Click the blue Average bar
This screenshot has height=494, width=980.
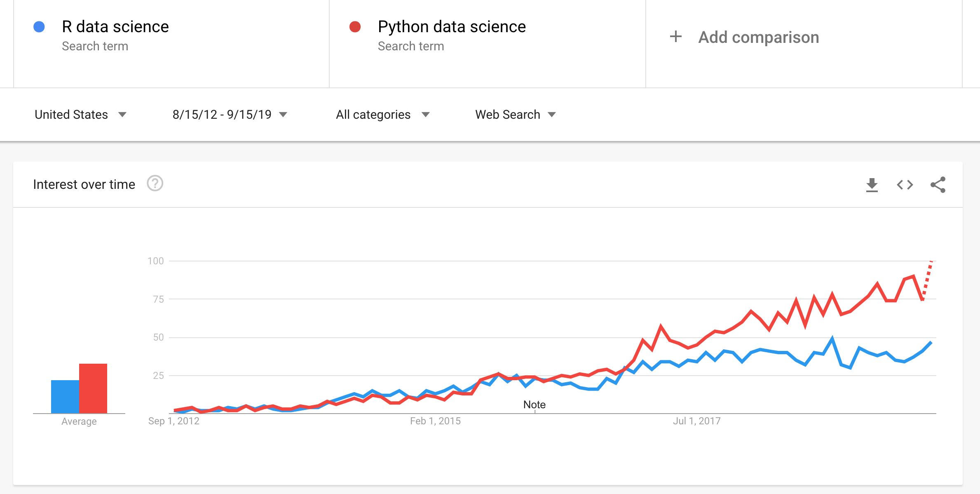coord(65,396)
